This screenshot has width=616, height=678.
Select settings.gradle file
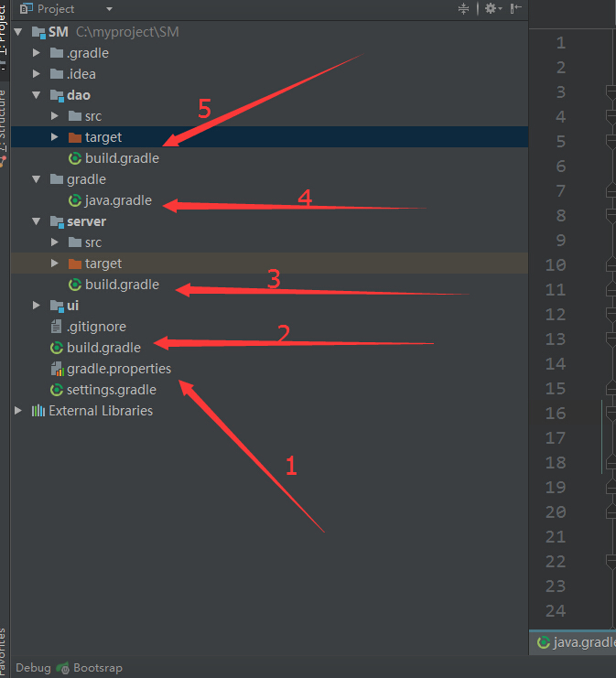click(x=112, y=390)
